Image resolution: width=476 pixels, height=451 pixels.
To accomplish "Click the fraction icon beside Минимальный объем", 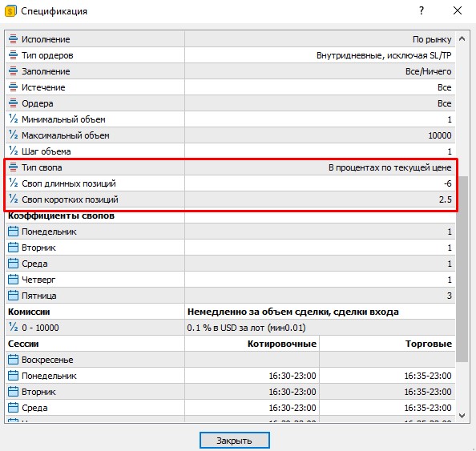I will (13, 119).
